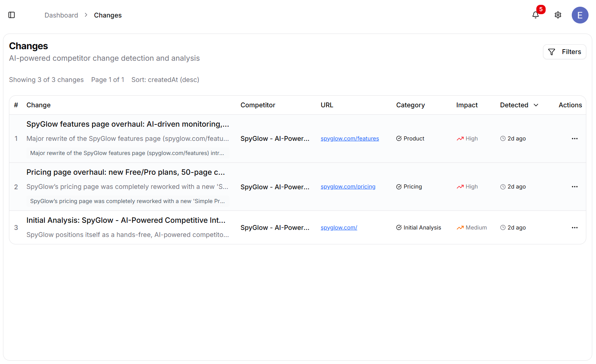Image resolution: width=596 pixels, height=364 pixels.
Task: Open actions menu for Pricing page row
Action: point(574,187)
